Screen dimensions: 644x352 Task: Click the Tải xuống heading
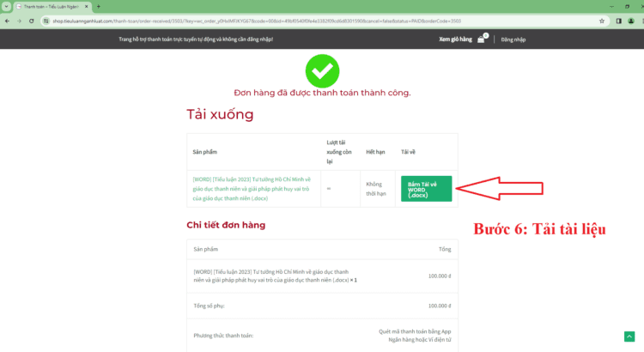click(220, 114)
